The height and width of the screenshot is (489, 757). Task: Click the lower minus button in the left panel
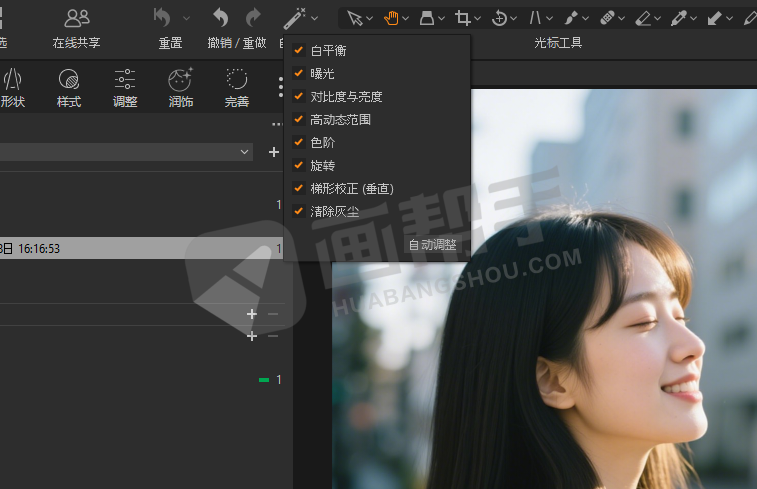(273, 336)
